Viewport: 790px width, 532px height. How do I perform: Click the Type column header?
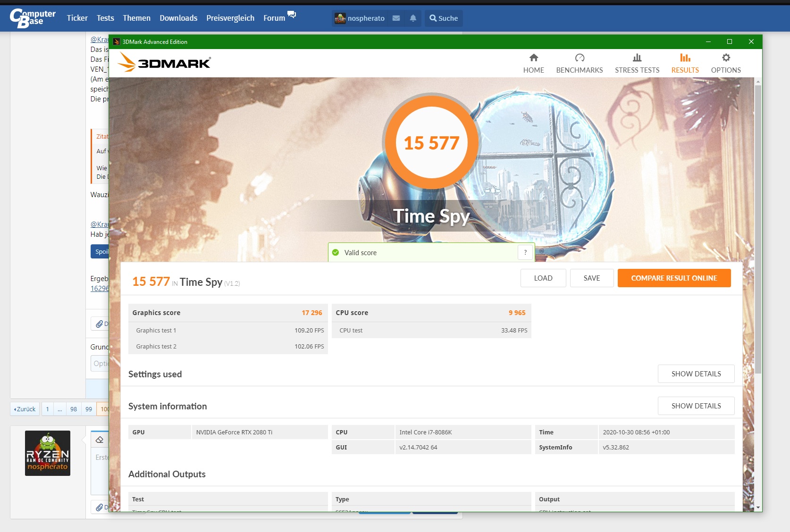431,499
